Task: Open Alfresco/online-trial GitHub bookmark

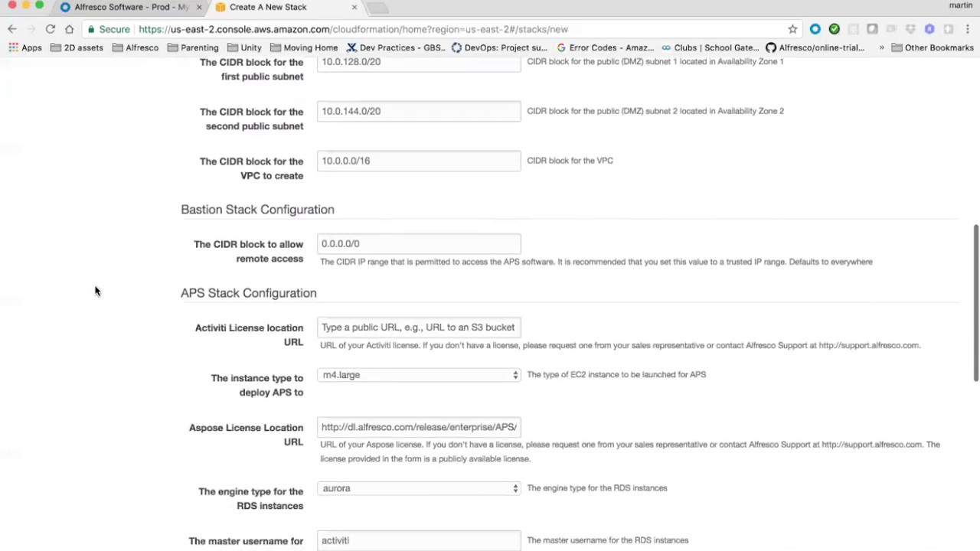Action: tap(815, 47)
